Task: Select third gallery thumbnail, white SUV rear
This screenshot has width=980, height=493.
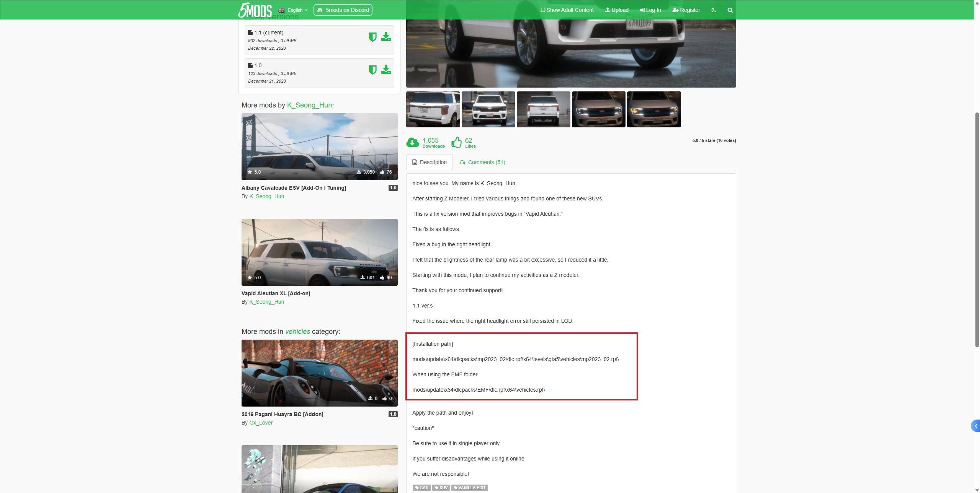Action: coord(543,109)
